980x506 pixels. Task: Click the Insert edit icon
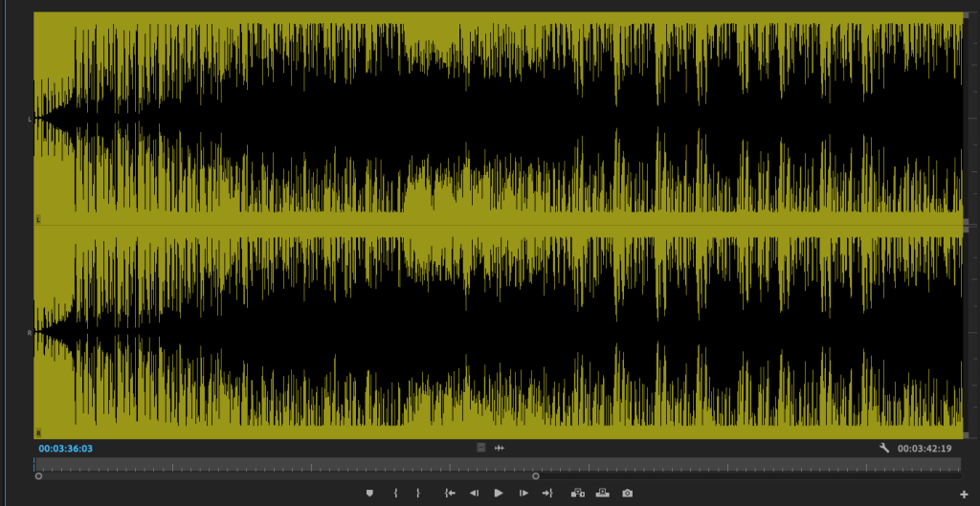[577, 493]
